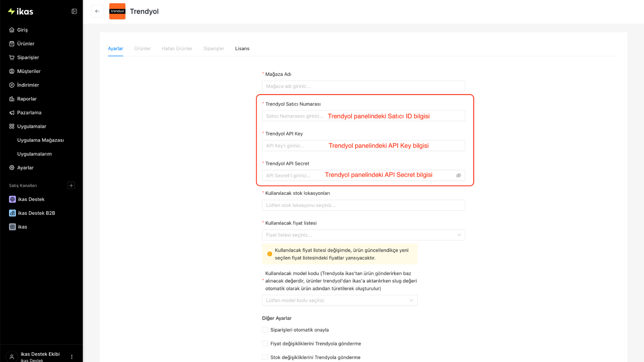The width and height of the screenshot is (644, 362).
Task: Open Müşteriler person icon
Action: pyautogui.click(x=12, y=71)
